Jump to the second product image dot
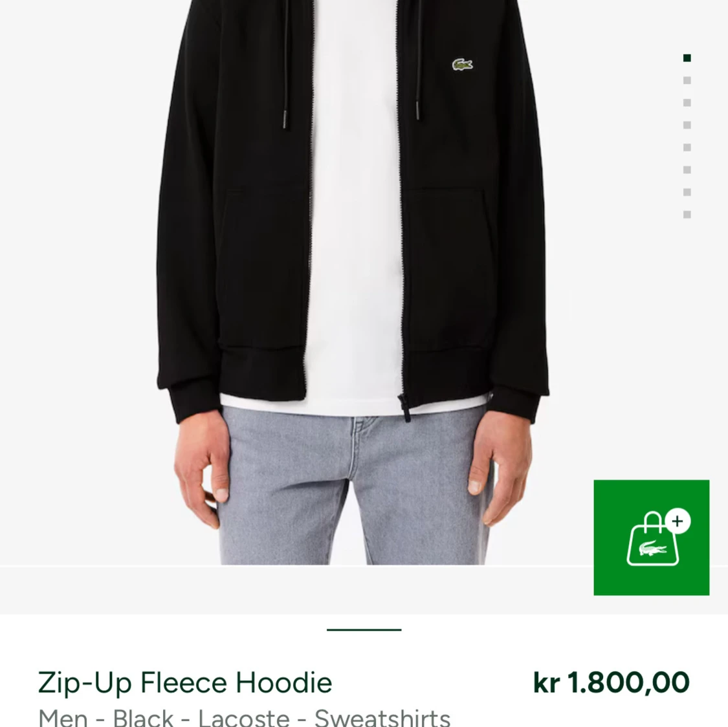Image resolution: width=728 pixels, height=727 pixels. pyautogui.click(x=687, y=80)
